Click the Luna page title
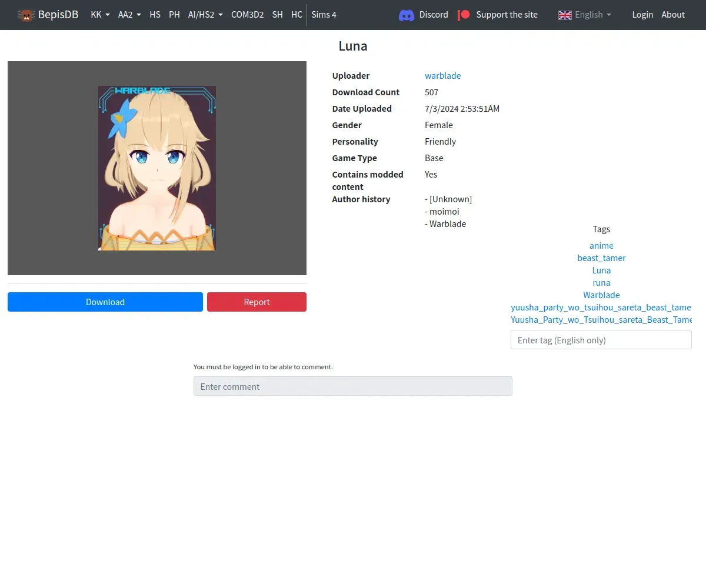The width and height of the screenshot is (706, 588). [353, 46]
